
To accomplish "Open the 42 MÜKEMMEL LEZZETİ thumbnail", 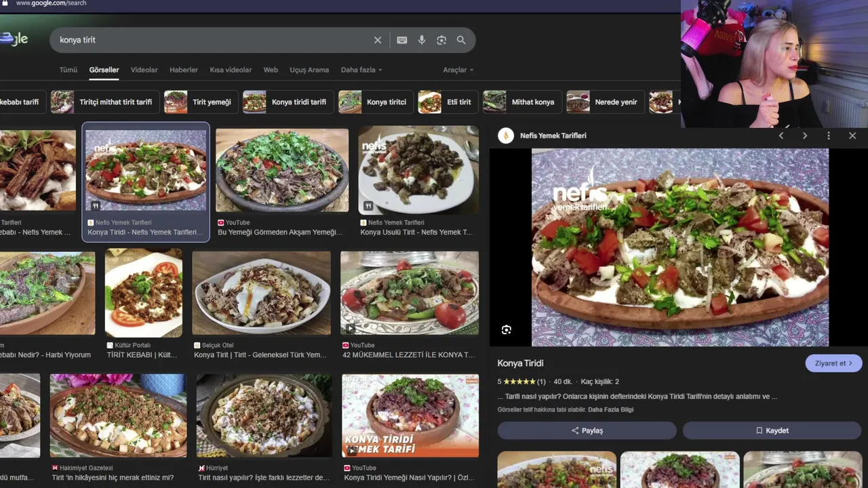I will (x=410, y=293).
